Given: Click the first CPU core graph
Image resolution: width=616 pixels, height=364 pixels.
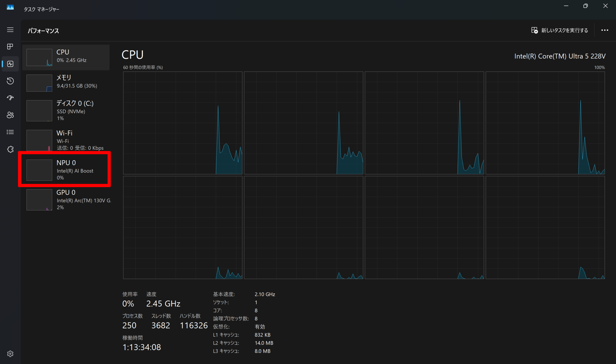Looking at the screenshot, I should tap(182, 123).
